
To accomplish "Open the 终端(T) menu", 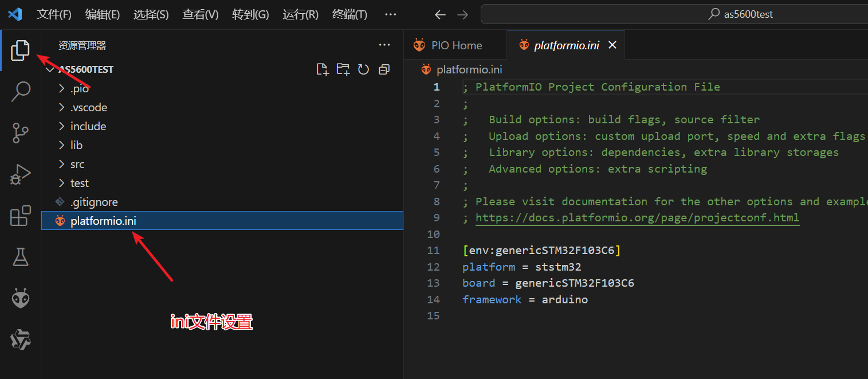I will 349,14.
